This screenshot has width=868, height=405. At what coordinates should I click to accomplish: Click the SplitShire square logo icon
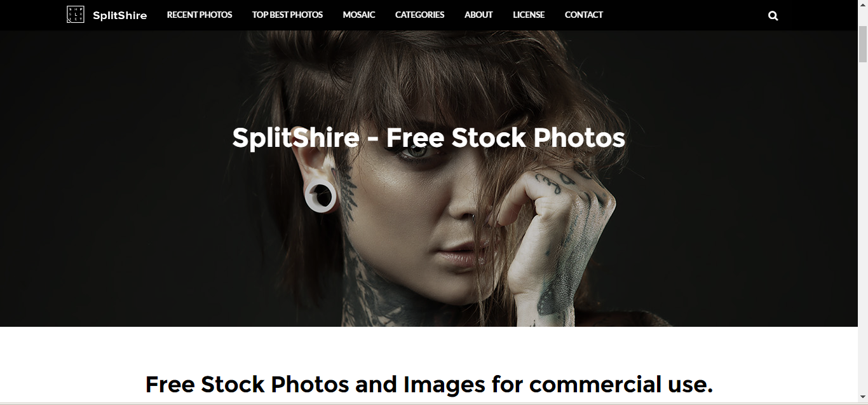point(75,15)
